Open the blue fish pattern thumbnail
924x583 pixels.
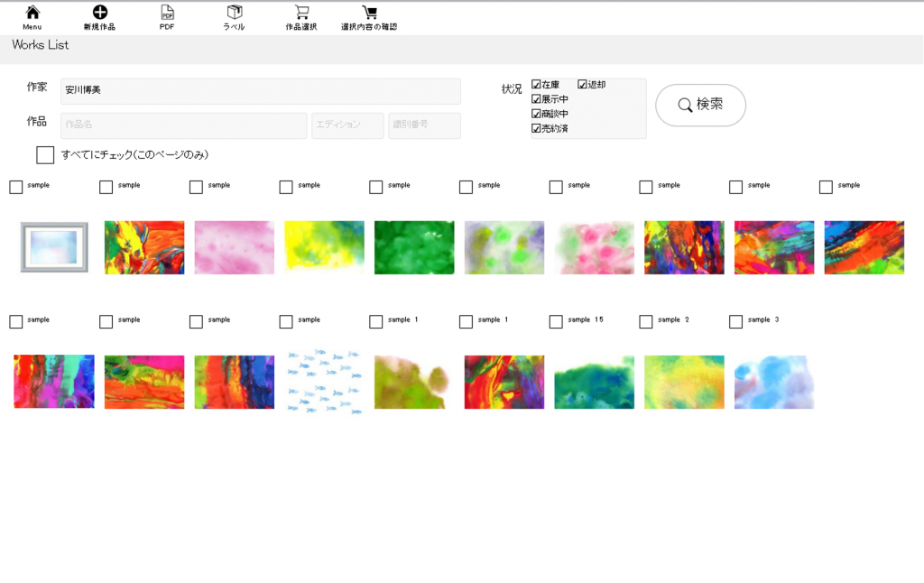tap(324, 382)
